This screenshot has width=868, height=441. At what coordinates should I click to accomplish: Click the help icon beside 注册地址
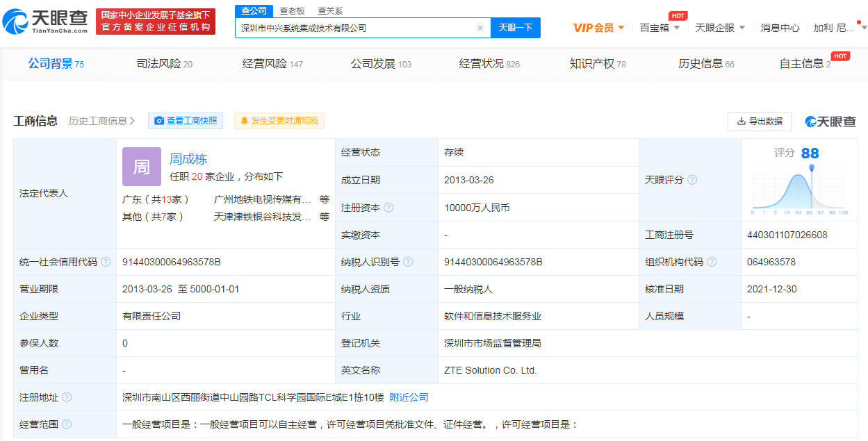pyautogui.click(x=67, y=397)
